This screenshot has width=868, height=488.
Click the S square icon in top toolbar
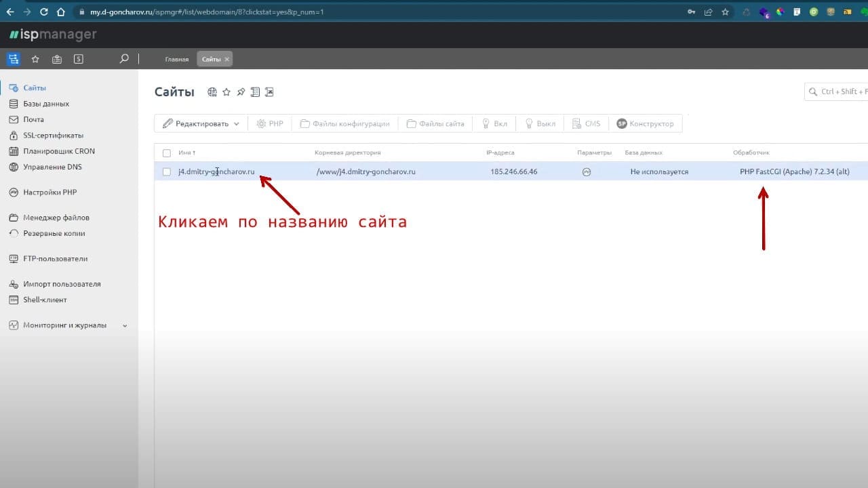79,59
